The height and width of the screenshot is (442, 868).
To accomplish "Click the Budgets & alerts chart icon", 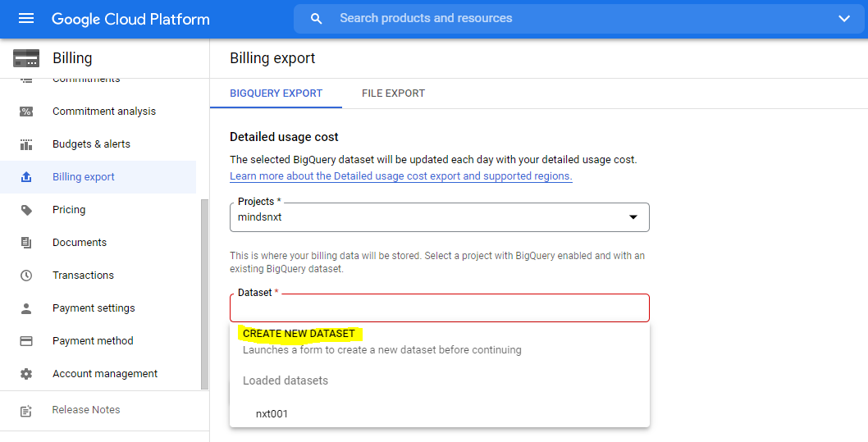I will click(x=26, y=144).
